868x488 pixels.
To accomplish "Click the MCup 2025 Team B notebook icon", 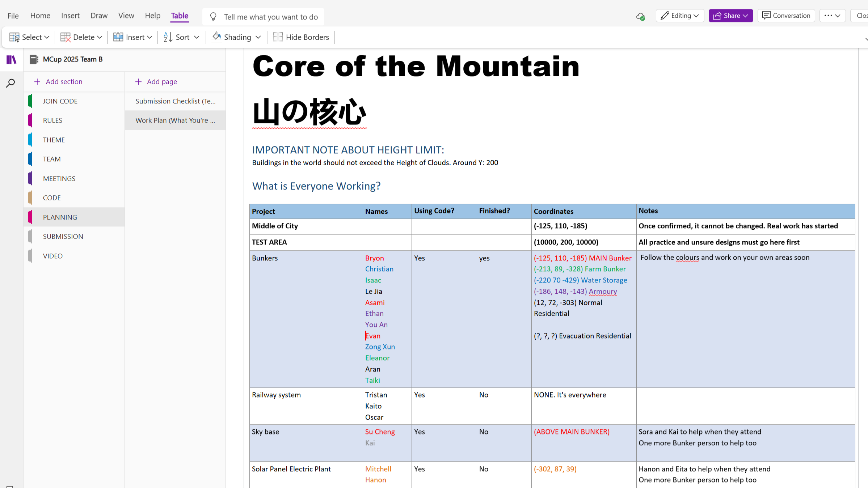I will 34,59.
